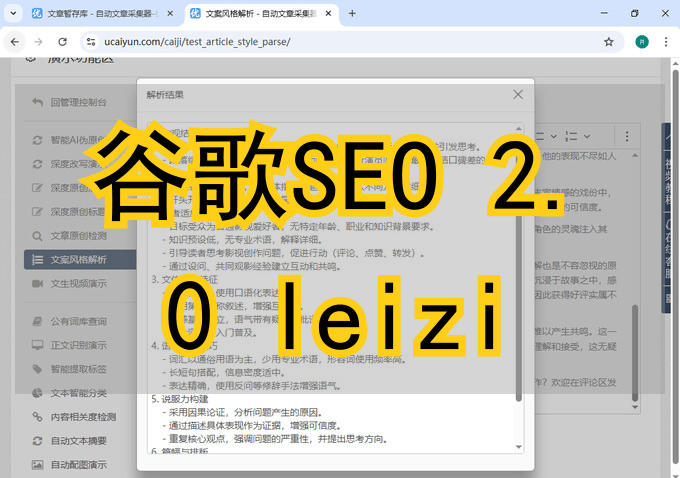Go back to the previous page
Viewport: 680px width, 478px height.
pyautogui.click(x=15, y=42)
